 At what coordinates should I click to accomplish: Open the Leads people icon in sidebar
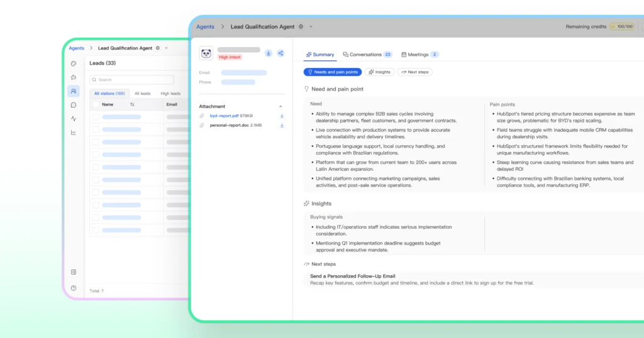[x=74, y=91]
